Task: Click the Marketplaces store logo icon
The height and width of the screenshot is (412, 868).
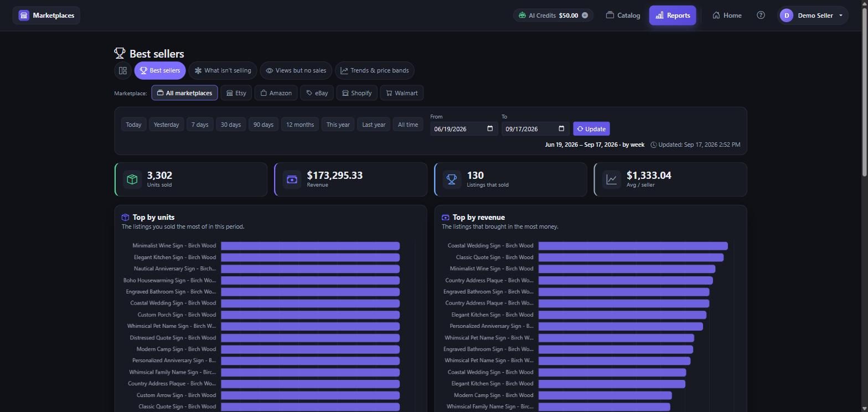Action: (24, 16)
